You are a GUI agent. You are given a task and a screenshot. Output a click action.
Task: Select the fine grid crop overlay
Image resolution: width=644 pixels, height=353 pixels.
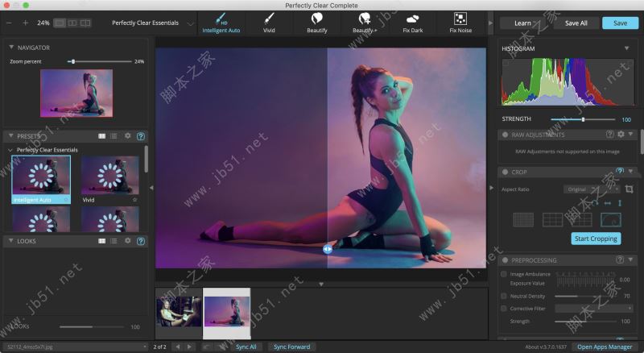(523, 220)
